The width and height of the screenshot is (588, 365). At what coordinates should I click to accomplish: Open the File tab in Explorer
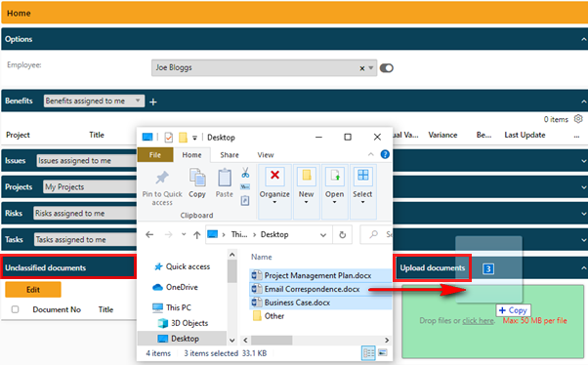pos(155,155)
